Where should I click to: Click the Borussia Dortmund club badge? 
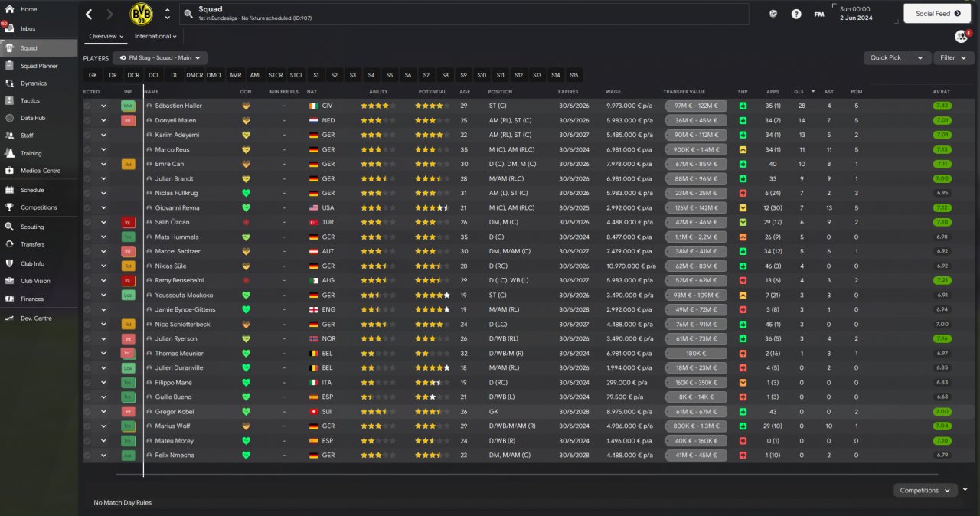tap(141, 14)
